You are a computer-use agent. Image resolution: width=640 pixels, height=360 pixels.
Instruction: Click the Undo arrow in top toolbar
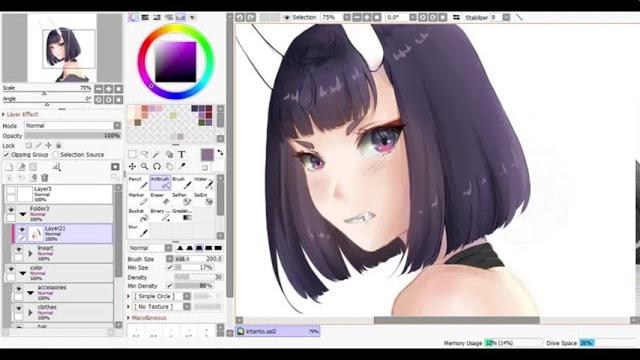[x=240, y=18]
